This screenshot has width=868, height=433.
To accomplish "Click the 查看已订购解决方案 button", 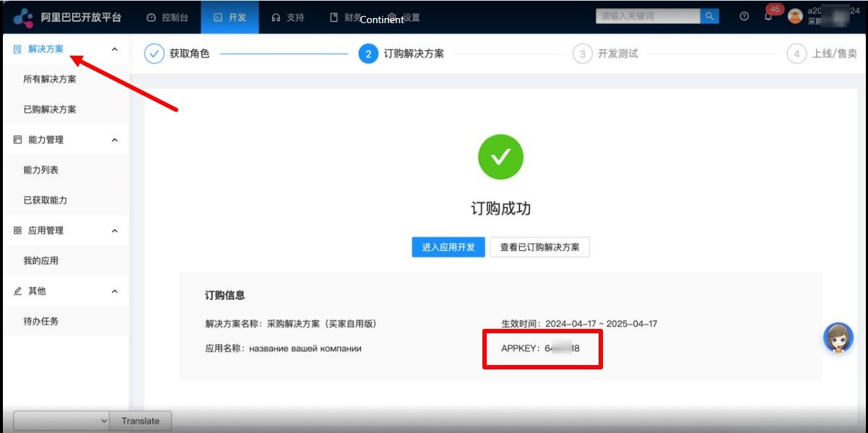I will click(x=539, y=247).
